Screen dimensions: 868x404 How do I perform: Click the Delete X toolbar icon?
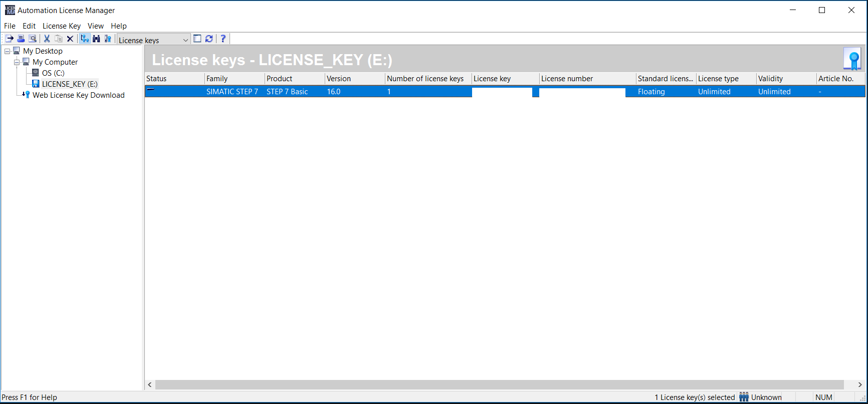(70, 39)
